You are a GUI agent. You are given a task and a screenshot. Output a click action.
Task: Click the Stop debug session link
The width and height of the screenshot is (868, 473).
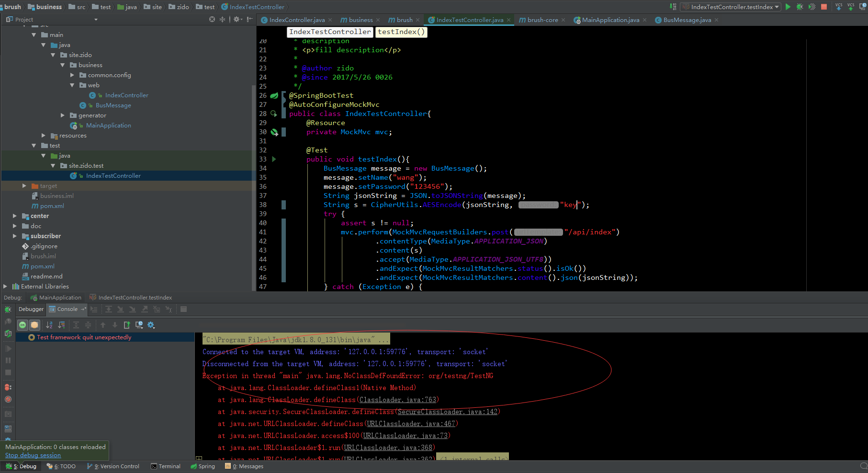click(33, 455)
